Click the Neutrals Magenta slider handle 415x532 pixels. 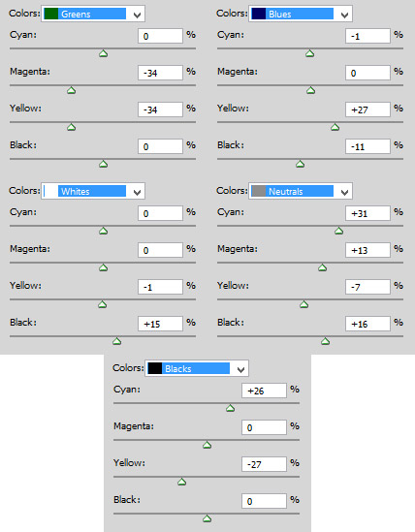click(x=322, y=267)
